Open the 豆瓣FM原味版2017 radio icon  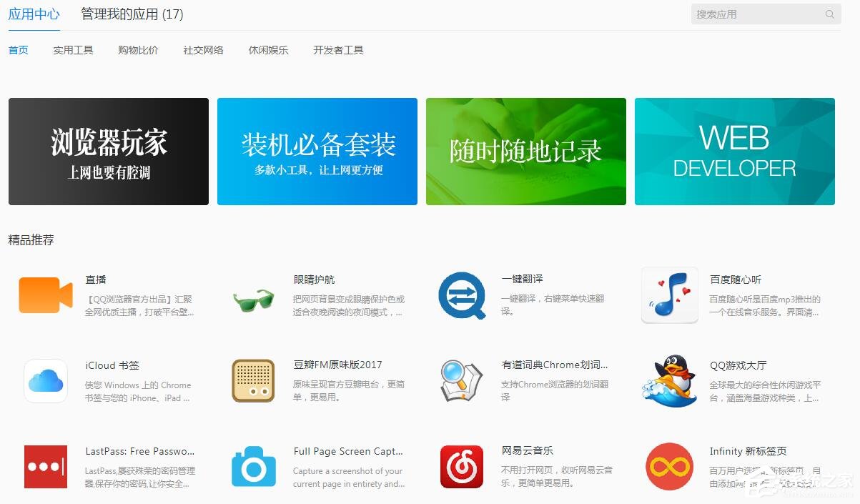pos(253,380)
